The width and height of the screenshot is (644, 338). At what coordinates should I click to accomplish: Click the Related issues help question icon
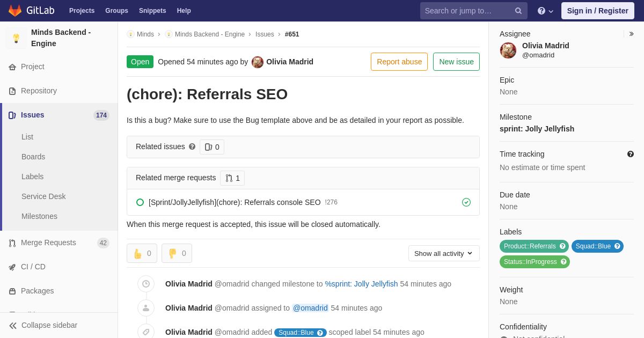coord(192,146)
